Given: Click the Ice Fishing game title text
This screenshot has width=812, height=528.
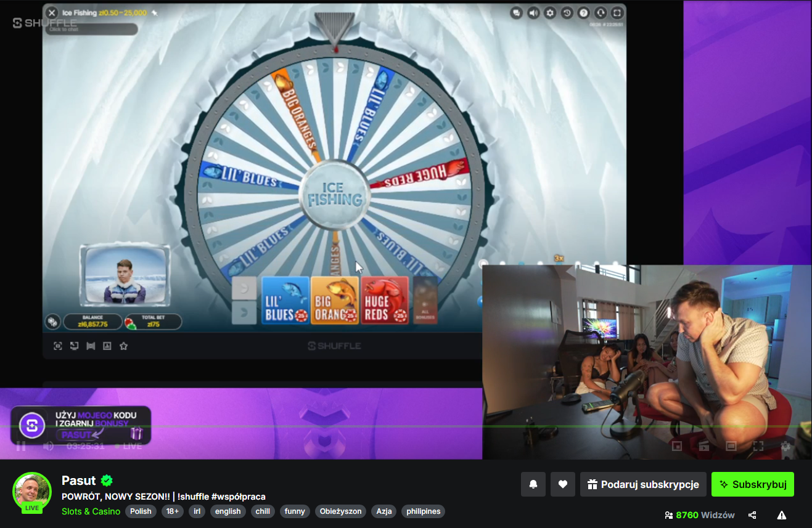Looking at the screenshot, I should click(x=80, y=12).
